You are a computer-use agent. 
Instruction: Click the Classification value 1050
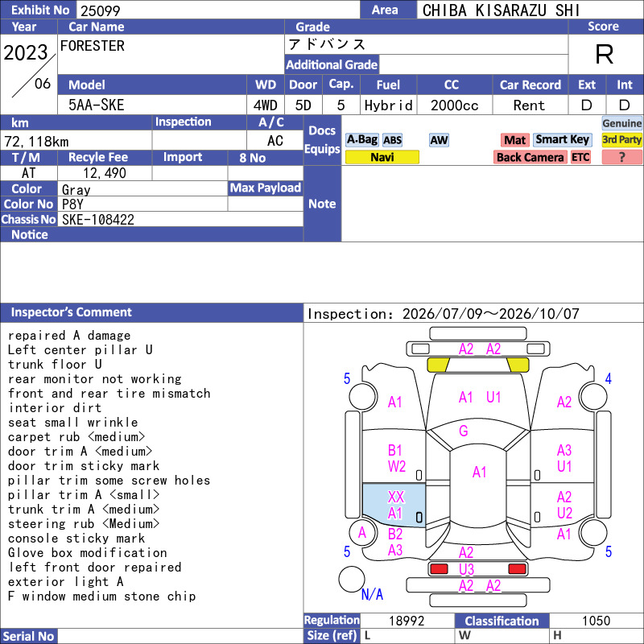pos(596,621)
